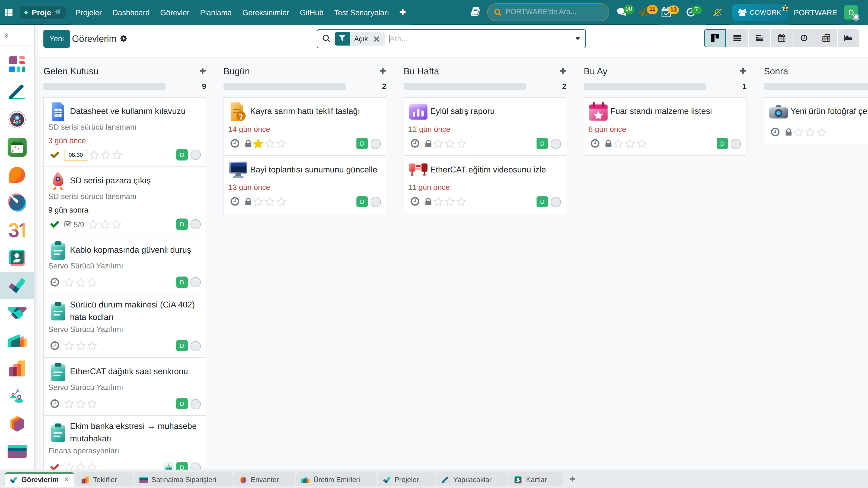
Task: Switch to activity clock view icon
Action: (804, 38)
